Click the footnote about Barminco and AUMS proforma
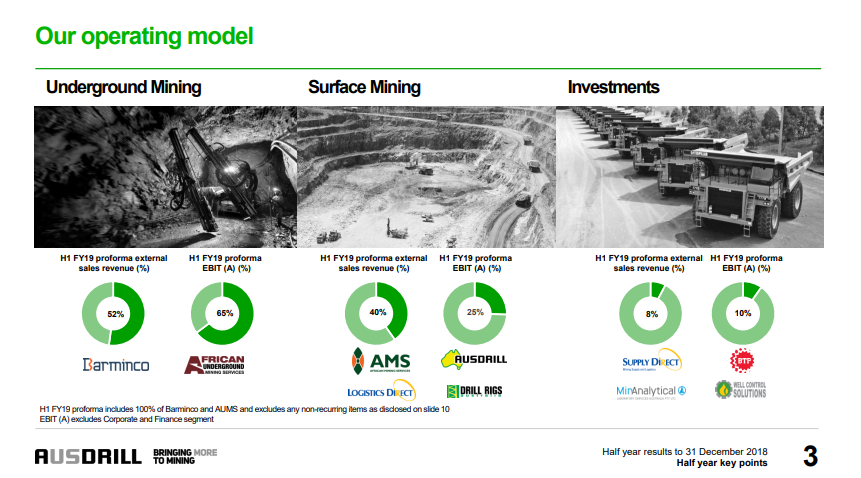 tap(244, 409)
